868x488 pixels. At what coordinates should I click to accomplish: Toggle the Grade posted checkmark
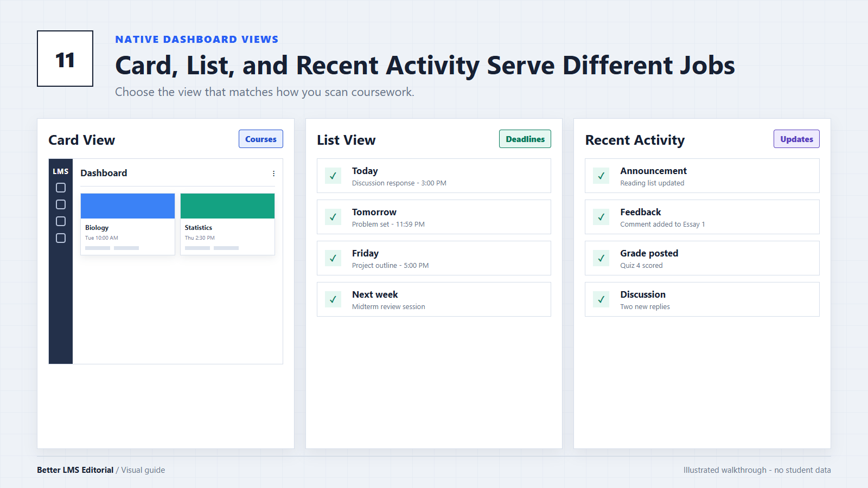click(601, 258)
